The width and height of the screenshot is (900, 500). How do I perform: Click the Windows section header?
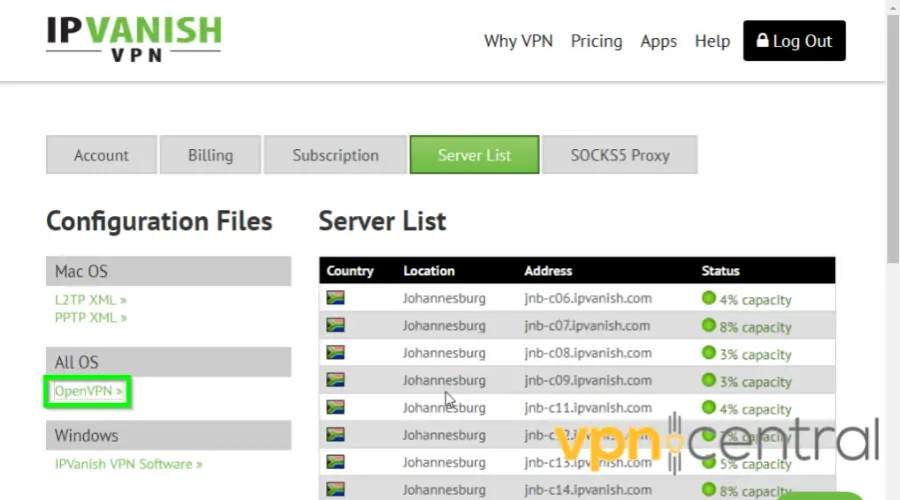click(x=168, y=435)
